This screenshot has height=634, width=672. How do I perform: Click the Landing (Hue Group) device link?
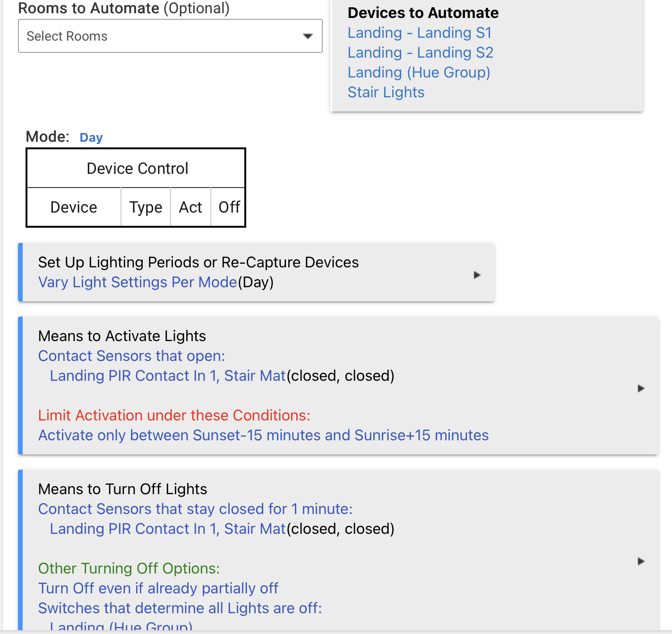tap(419, 72)
